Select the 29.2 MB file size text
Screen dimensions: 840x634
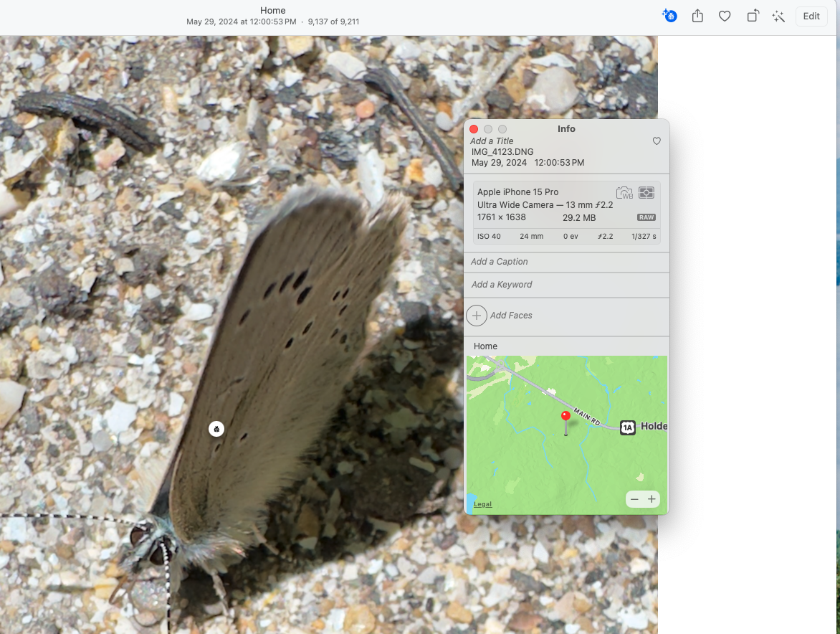tap(579, 217)
